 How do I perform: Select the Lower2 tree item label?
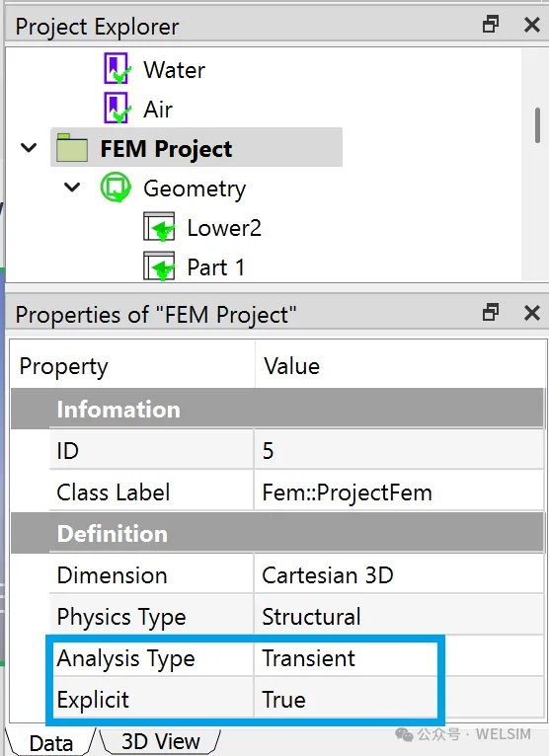click(x=224, y=228)
